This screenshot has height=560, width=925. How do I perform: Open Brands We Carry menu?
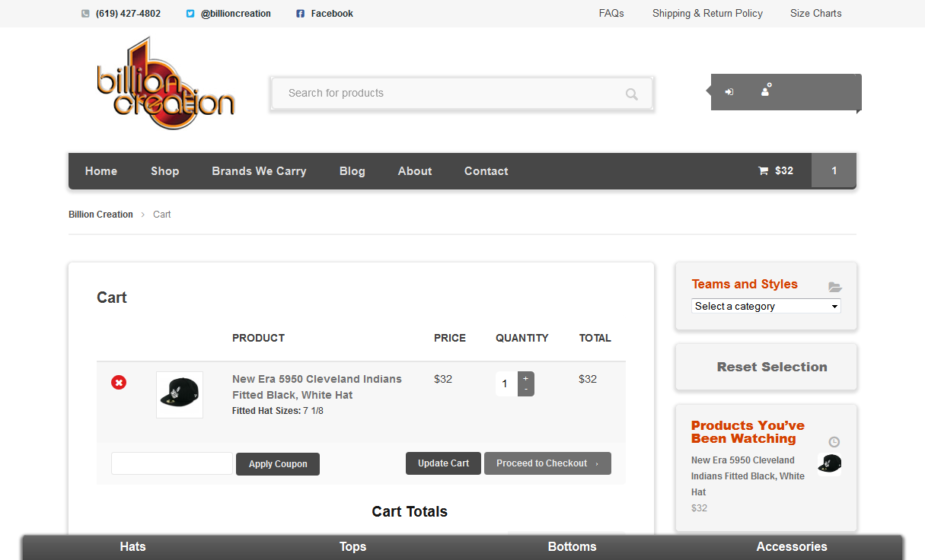coord(259,171)
